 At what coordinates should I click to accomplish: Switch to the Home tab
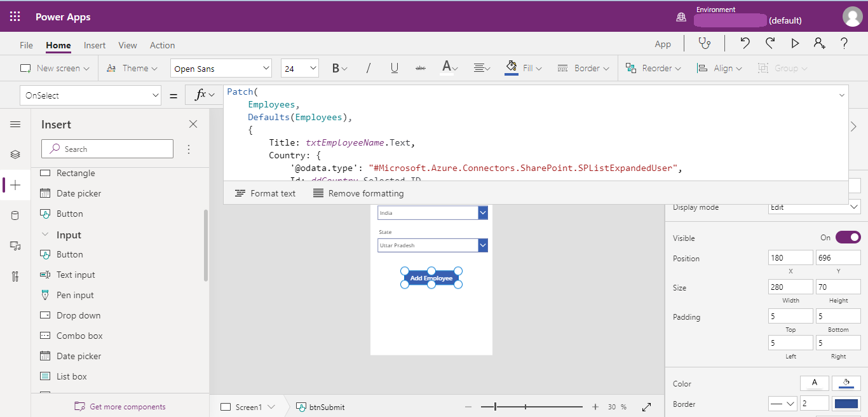click(x=58, y=45)
